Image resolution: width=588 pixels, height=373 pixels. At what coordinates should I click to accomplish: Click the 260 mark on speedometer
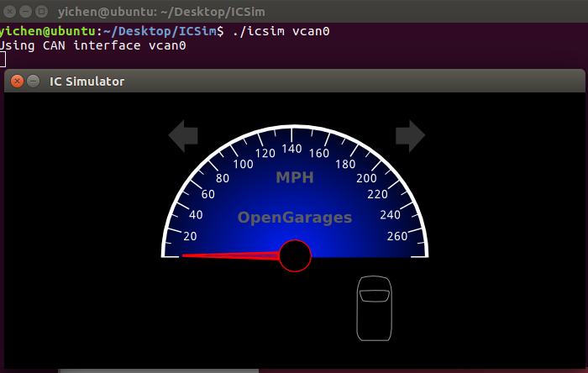(x=397, y=236)
